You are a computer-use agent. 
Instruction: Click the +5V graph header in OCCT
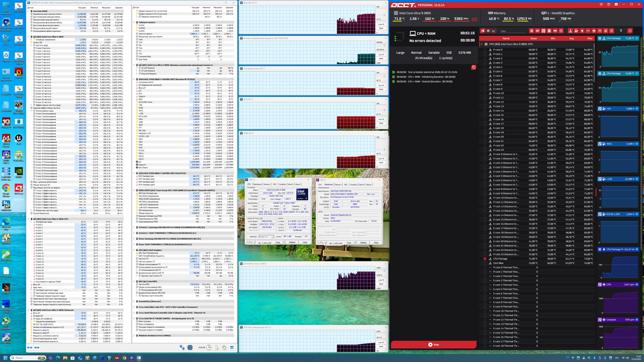[x=618, y=109]
